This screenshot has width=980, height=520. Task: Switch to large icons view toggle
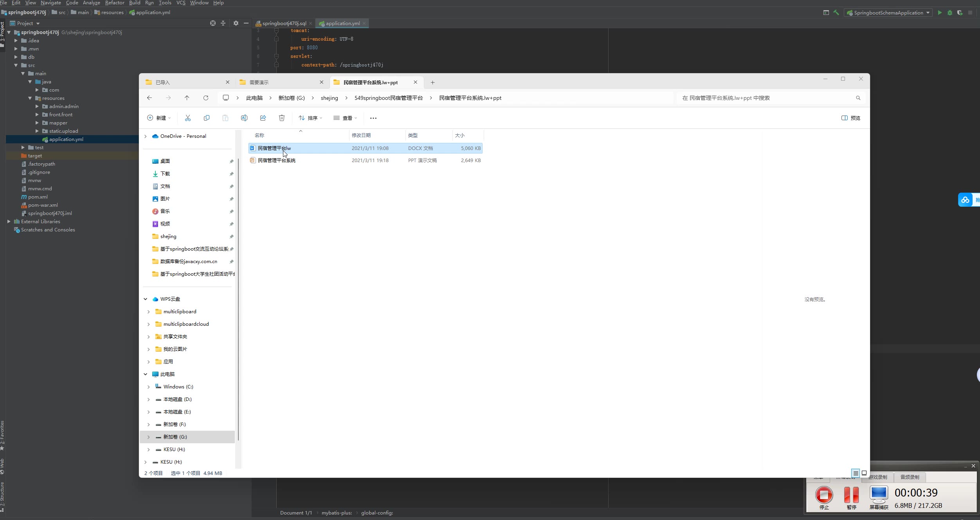[x=864, y=473]
